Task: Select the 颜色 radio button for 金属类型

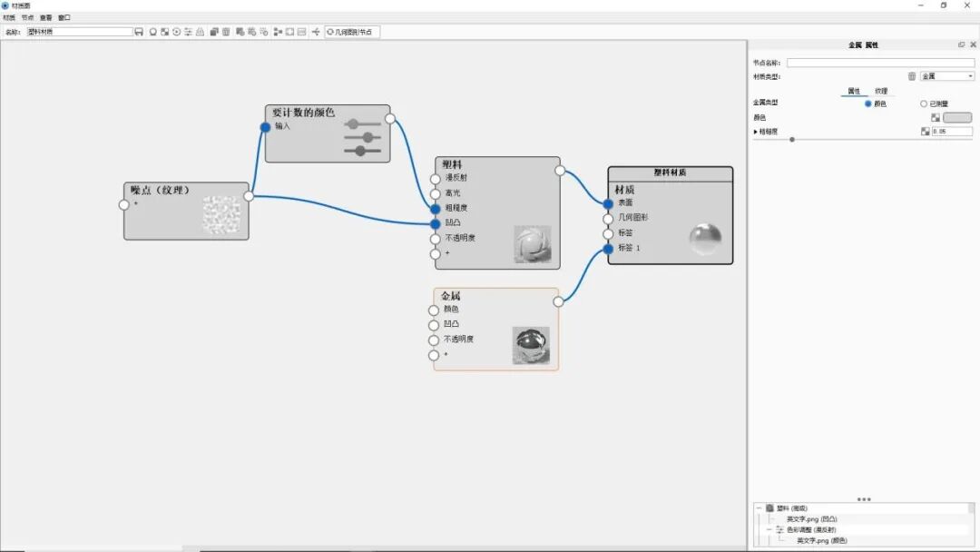Action: pyautogui.click(x=867, y=103)
